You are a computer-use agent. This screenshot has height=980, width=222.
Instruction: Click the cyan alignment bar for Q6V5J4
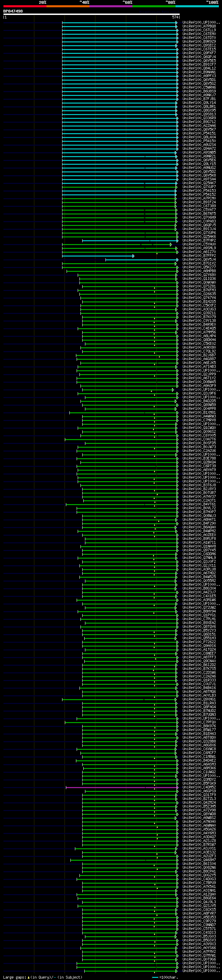pos(142,260)
